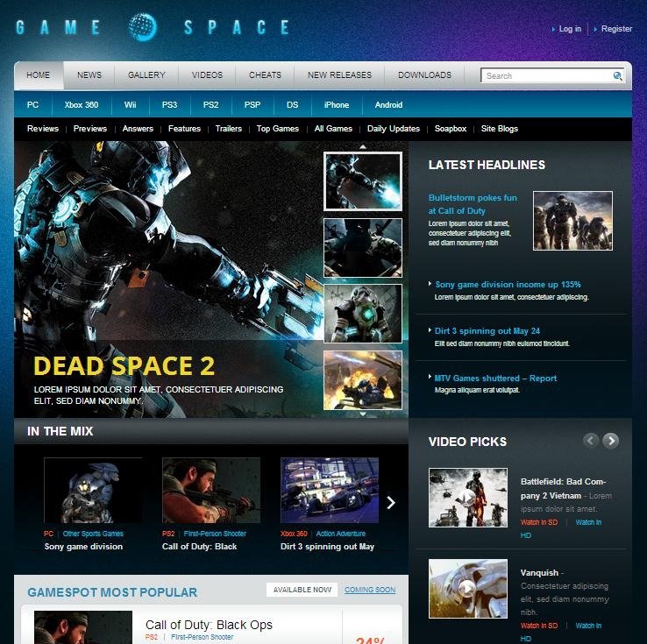Select the PSP platform
This screenshot has height=644, width=647.
(252, 105)
